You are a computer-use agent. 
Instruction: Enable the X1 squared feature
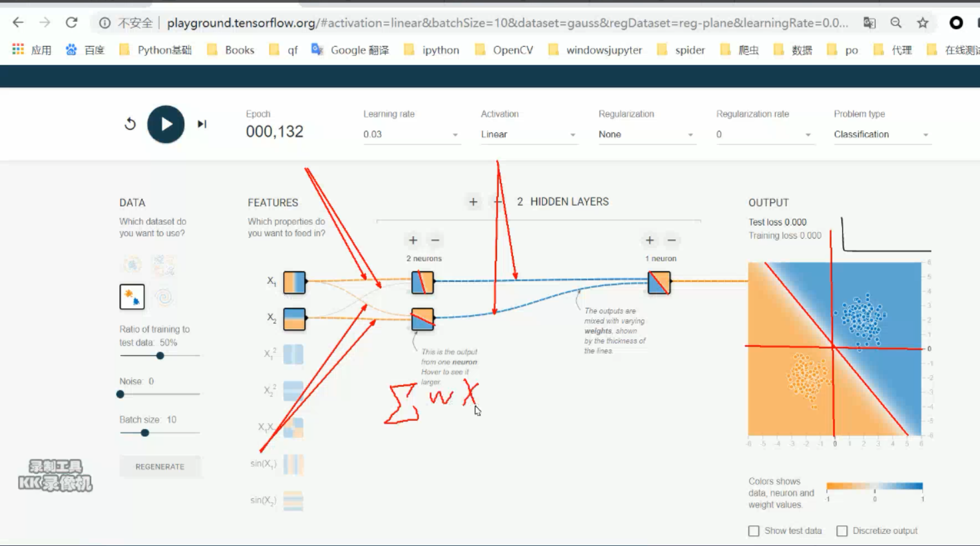click(x=293, y=354)
